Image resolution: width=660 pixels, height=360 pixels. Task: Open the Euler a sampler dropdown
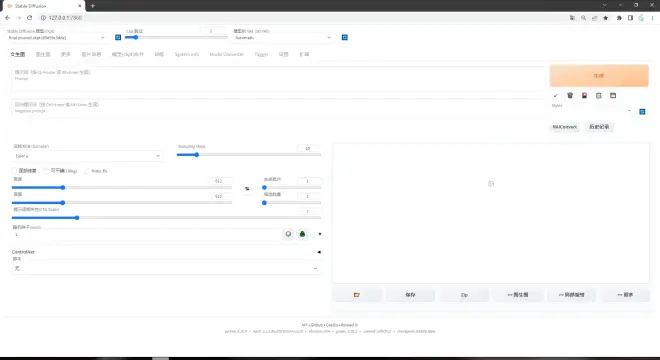click(x=87, y=156)
